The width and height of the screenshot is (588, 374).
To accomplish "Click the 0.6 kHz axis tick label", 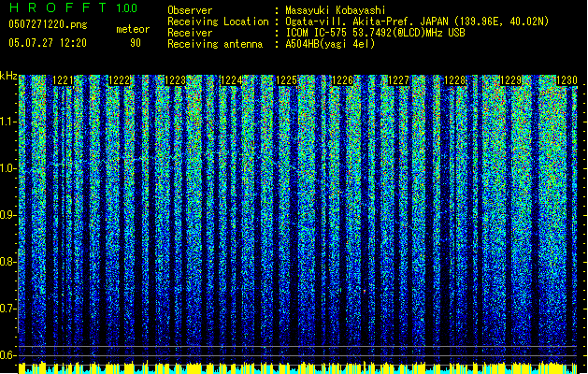I will [7, 355].
